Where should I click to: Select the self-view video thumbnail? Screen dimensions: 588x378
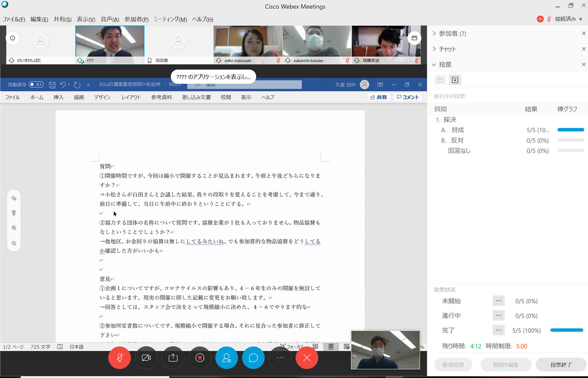385,350
